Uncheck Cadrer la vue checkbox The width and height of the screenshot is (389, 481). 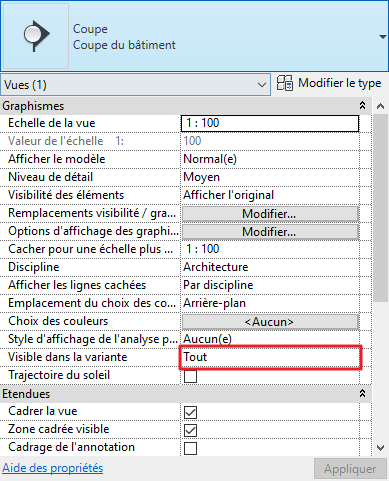pos(190,412)
